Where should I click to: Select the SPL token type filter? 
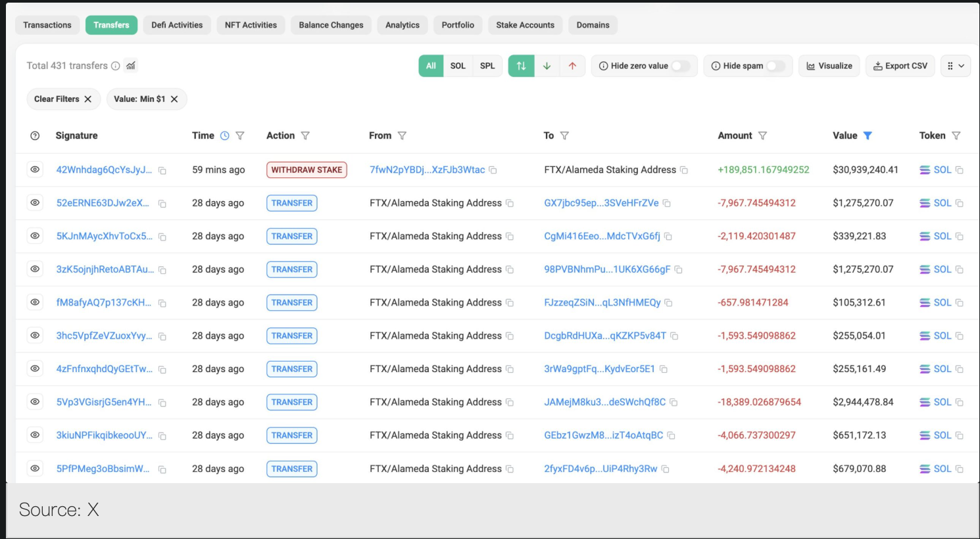pyautogui.click(x=487, y=66)
